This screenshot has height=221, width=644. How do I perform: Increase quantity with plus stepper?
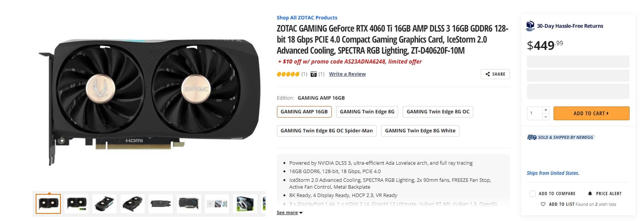(x=546, y=110)
